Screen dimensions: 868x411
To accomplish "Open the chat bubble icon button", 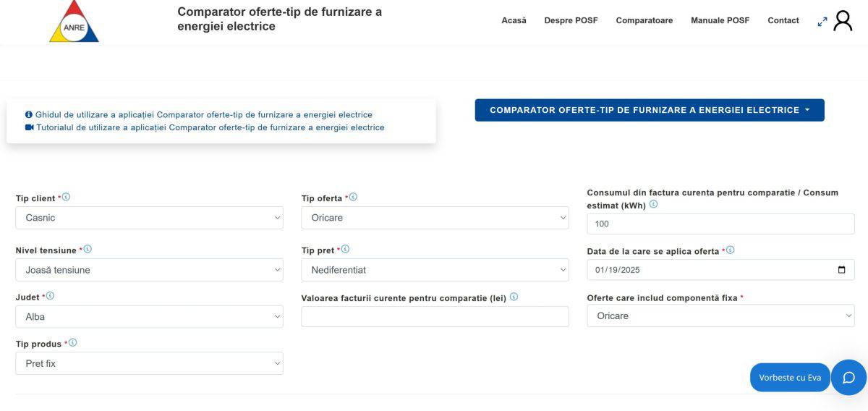I will (848, 377).
